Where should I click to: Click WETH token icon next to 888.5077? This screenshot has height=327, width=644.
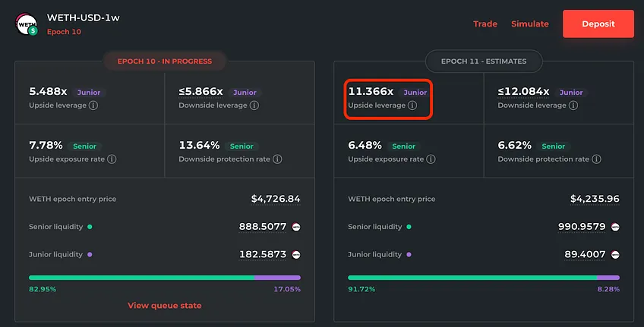pos(295,227)
